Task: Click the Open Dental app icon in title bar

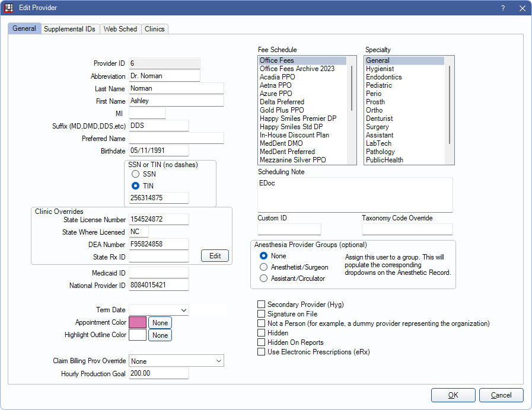Action: [x=9, y=8]
